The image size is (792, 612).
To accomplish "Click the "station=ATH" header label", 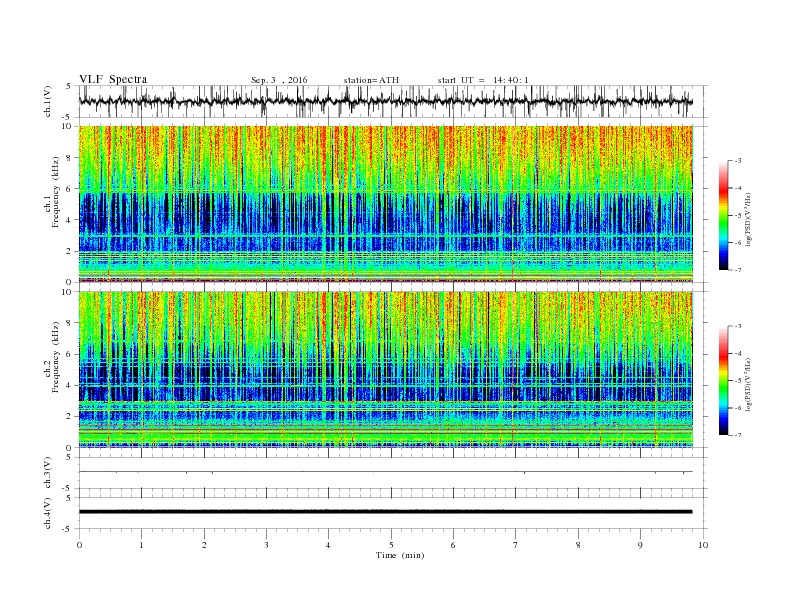I will [x=371, y=80].
